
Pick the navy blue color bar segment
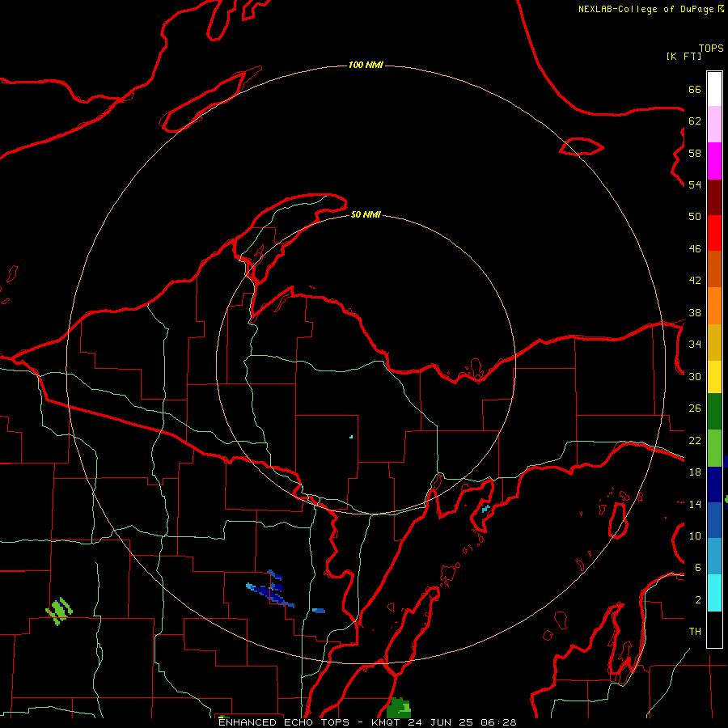(714, 485)
